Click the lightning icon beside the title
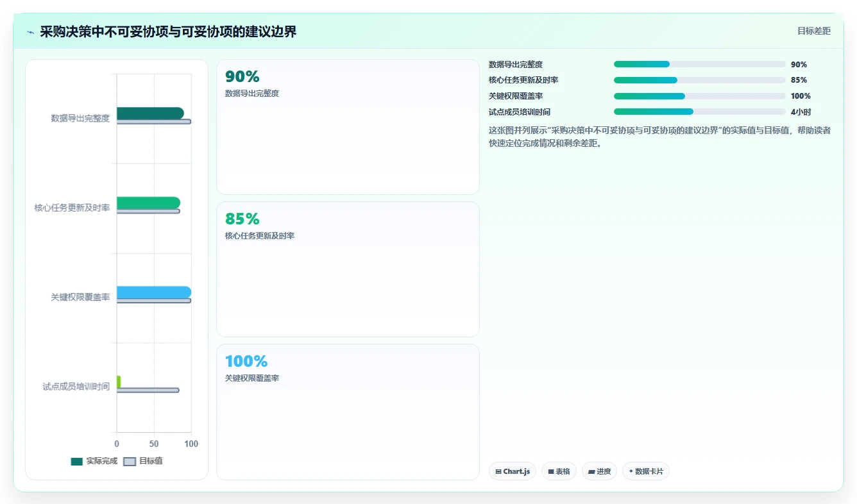This screenshot has width=857, height=504. [x=30, y=32]
